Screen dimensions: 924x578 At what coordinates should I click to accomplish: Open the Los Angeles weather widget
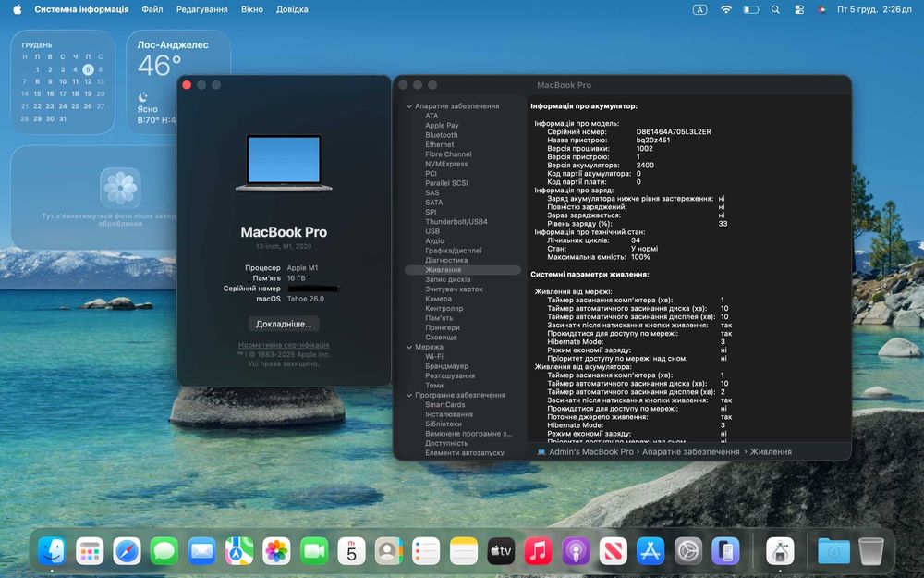click(x=178, y=81)
